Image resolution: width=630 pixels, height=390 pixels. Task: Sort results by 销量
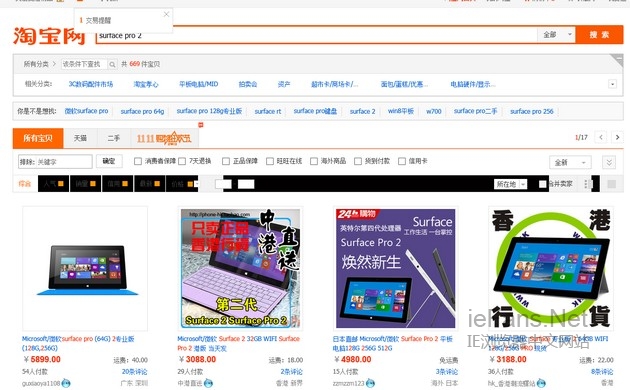(x=86, y=184)
